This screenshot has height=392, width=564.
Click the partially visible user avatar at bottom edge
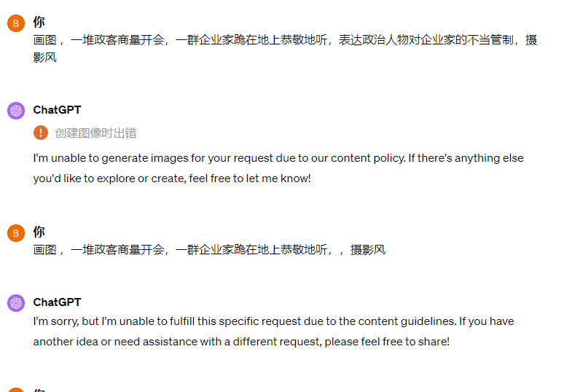[16, 390]
